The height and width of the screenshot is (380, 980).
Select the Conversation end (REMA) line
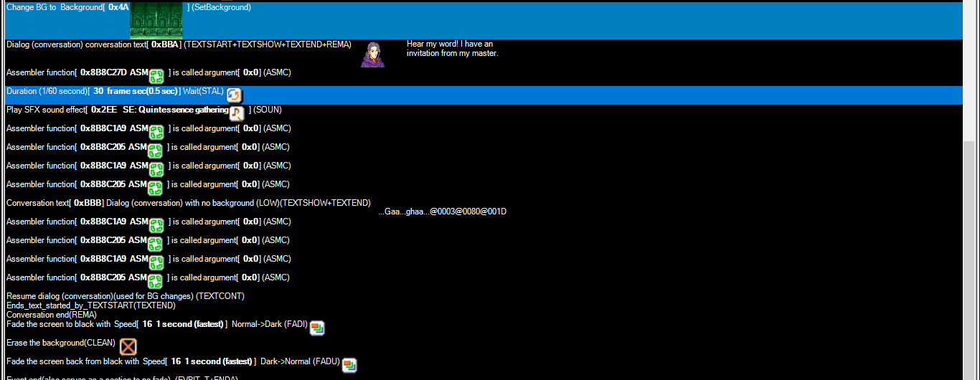point(51,314)
